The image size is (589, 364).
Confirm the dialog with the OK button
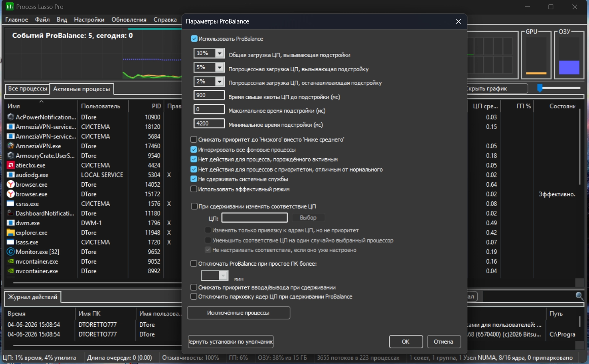coord(406,342)
